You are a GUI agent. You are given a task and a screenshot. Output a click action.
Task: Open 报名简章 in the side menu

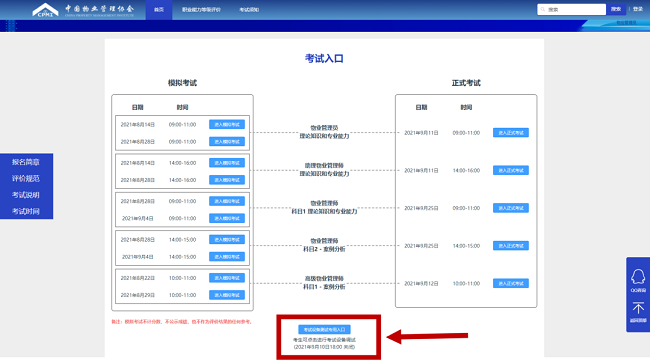tap(26, 162)
